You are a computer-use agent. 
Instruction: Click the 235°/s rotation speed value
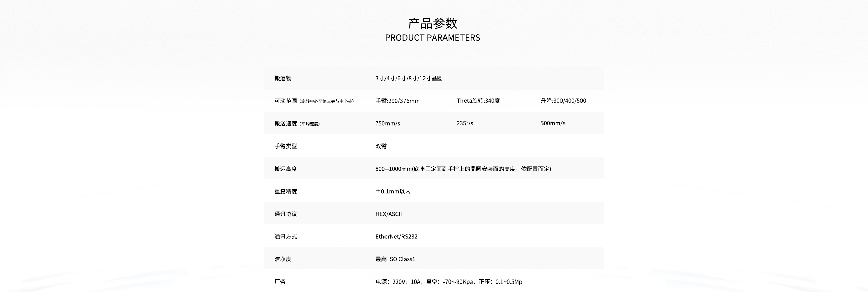point(465,123)
